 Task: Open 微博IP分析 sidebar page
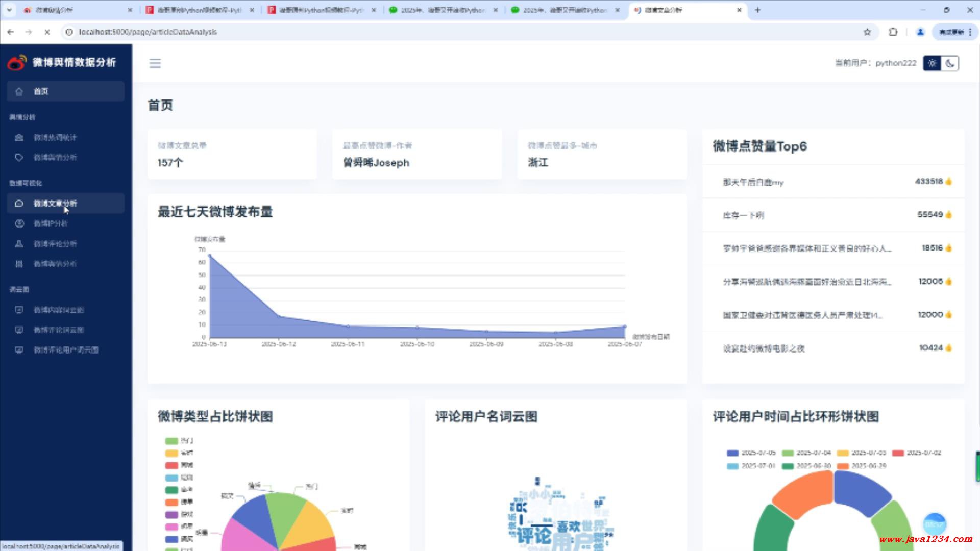click(50, 223)
